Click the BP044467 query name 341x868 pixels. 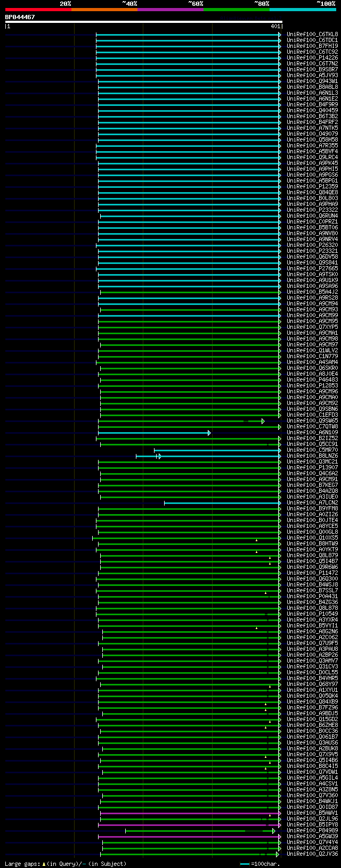point(20,17)
